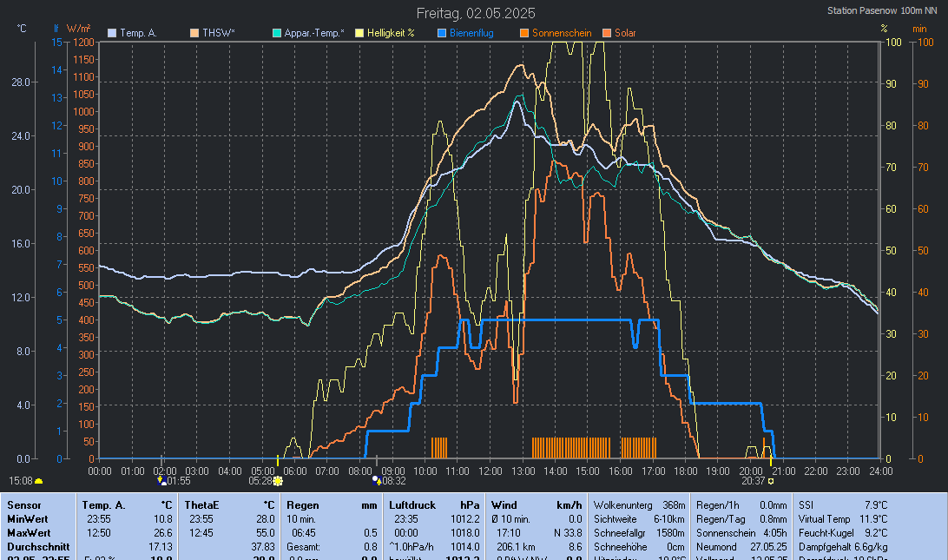Click the Solar legend color box
Image resolution: width=948 pixels, height=560 pixels.
607,33
